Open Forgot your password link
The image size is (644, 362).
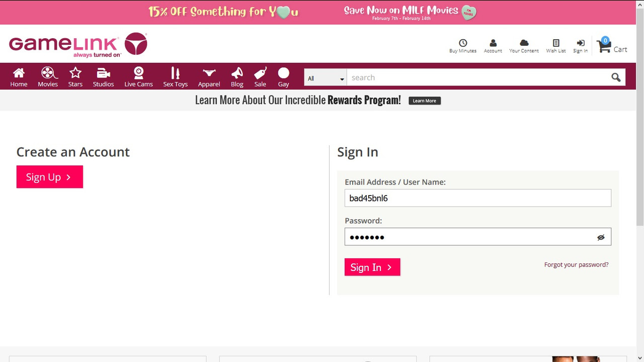[x=576, y=264]
